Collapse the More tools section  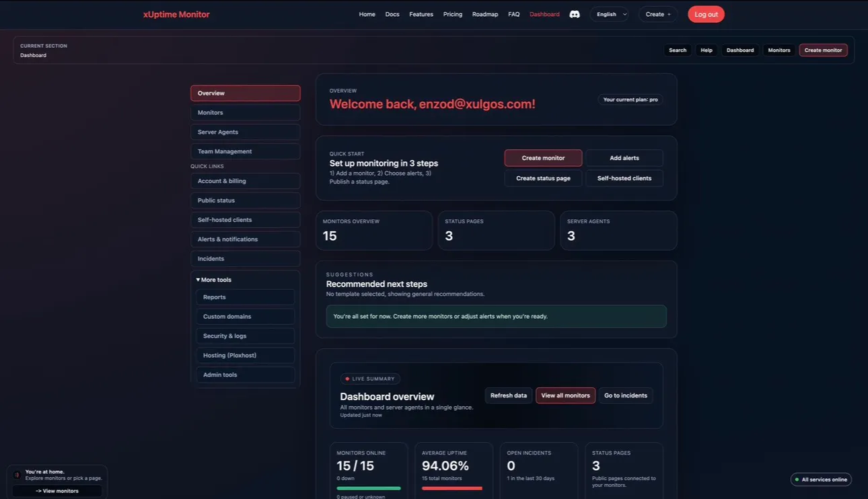tap(214, 280)
